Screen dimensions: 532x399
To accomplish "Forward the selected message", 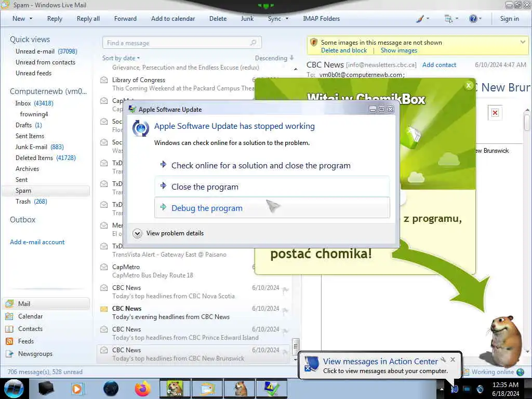I will coord(125,19).
